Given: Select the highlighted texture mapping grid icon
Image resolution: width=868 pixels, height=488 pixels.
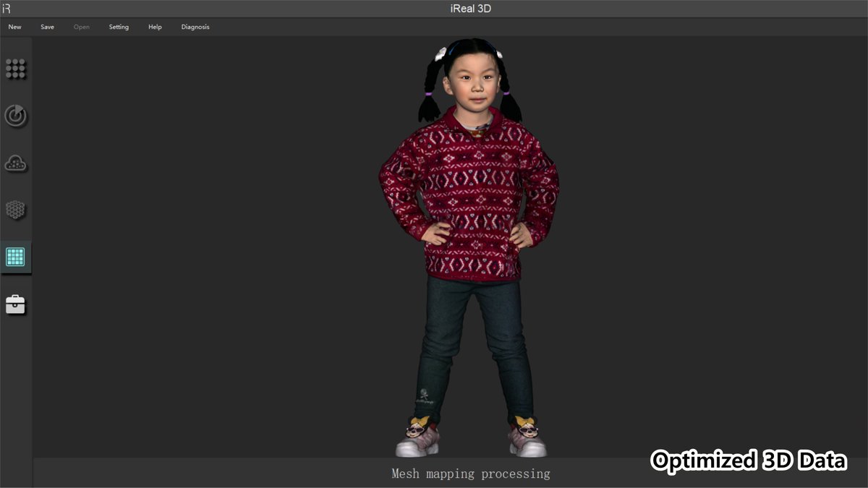Looking at the screenshot, I should 16,257.
